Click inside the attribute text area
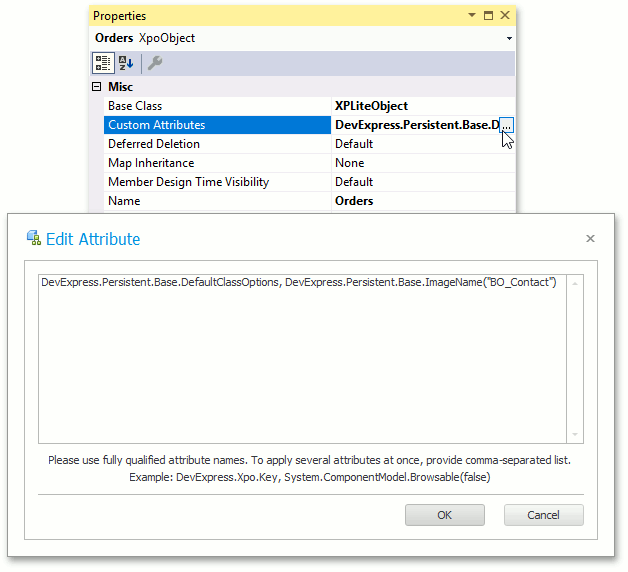The height and width of the screenshot is (572, 628). 302,359
